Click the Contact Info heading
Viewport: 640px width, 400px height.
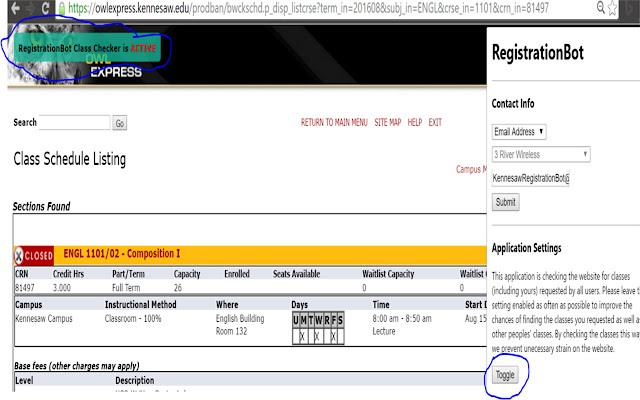513,104
